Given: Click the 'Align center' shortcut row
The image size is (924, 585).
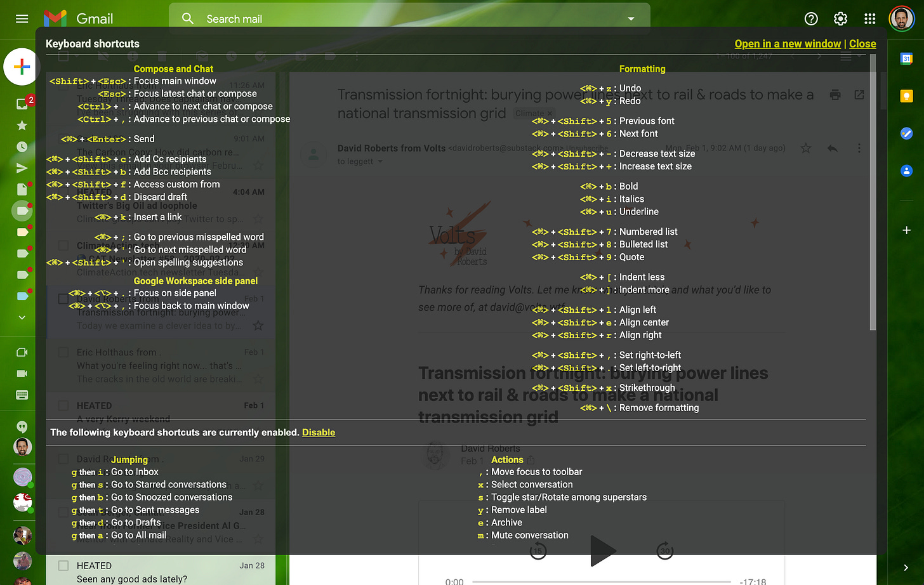Looking at the screenshot, I should point(600,322).
